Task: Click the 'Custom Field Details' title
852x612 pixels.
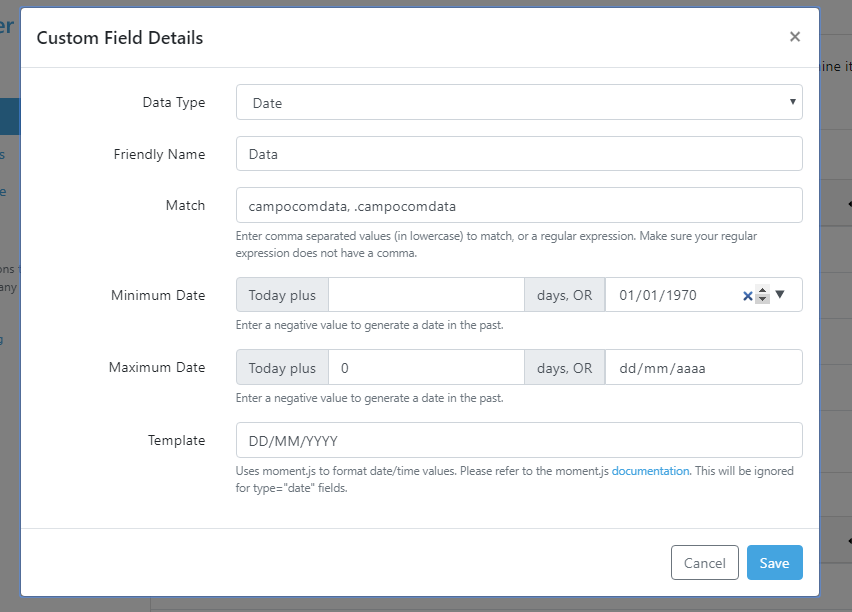Action: coord(120,38)
